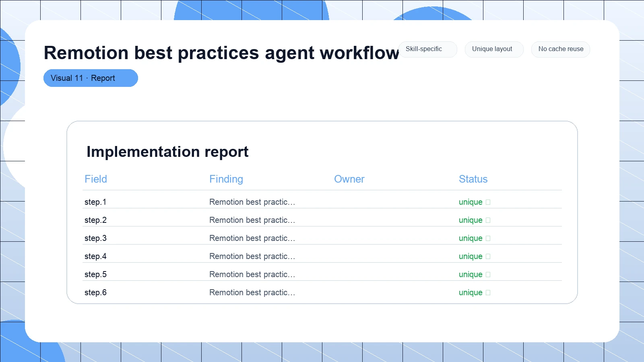Select the step.6 field cell
The width and height of the screenshot is (644, 362).
(x=95, y=292)
